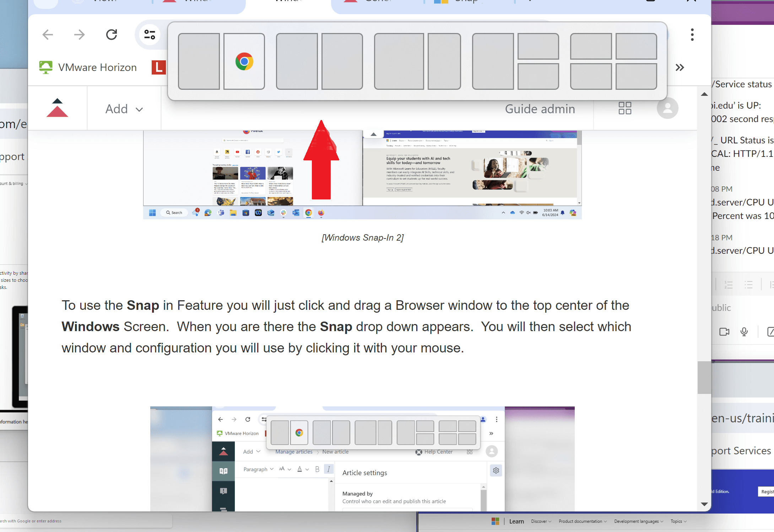Click the browser forward arrow
The width and height of the screenshot is (774, 532).
(79, 34)
